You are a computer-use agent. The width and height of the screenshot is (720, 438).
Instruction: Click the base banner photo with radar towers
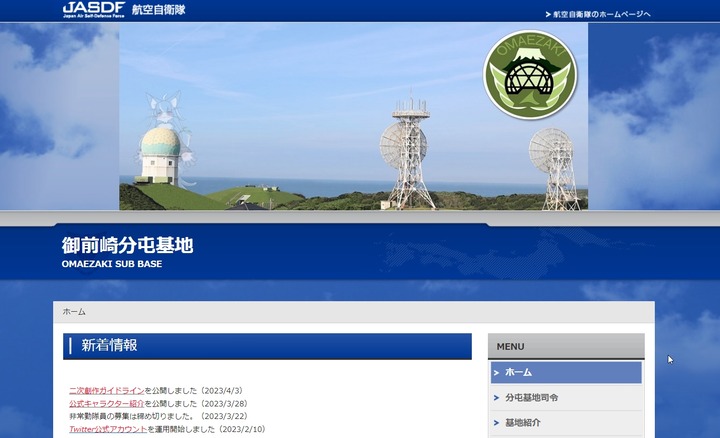click(x=354, y=117)
